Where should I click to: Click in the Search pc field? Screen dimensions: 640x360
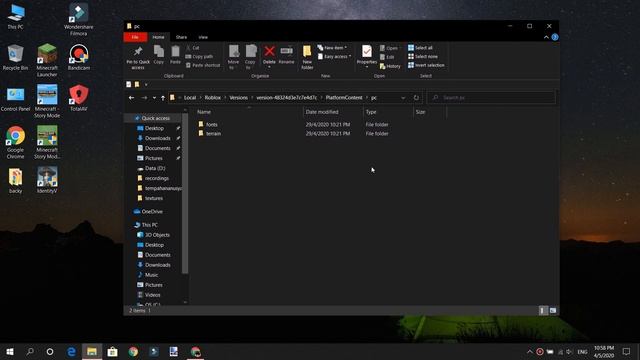491,98
